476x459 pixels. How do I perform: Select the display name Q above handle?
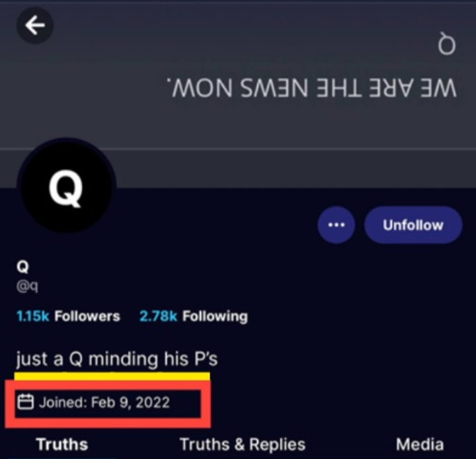22,267
